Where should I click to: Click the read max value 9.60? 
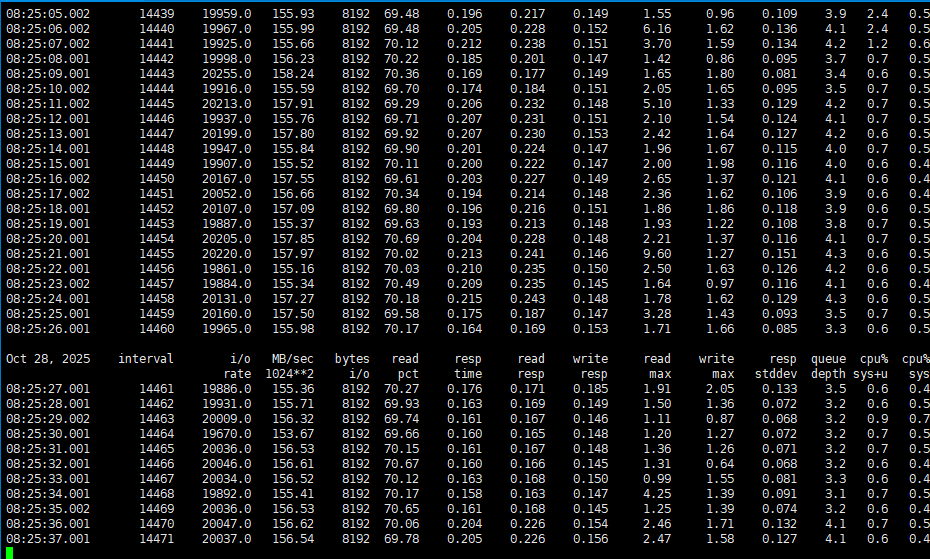click(x=657, y=254)
